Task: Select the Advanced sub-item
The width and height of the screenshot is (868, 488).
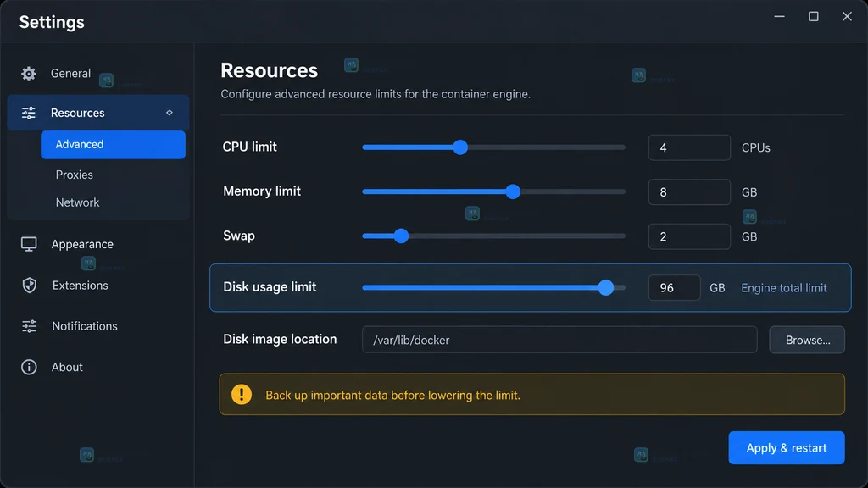Action: [x=113, y=144]
